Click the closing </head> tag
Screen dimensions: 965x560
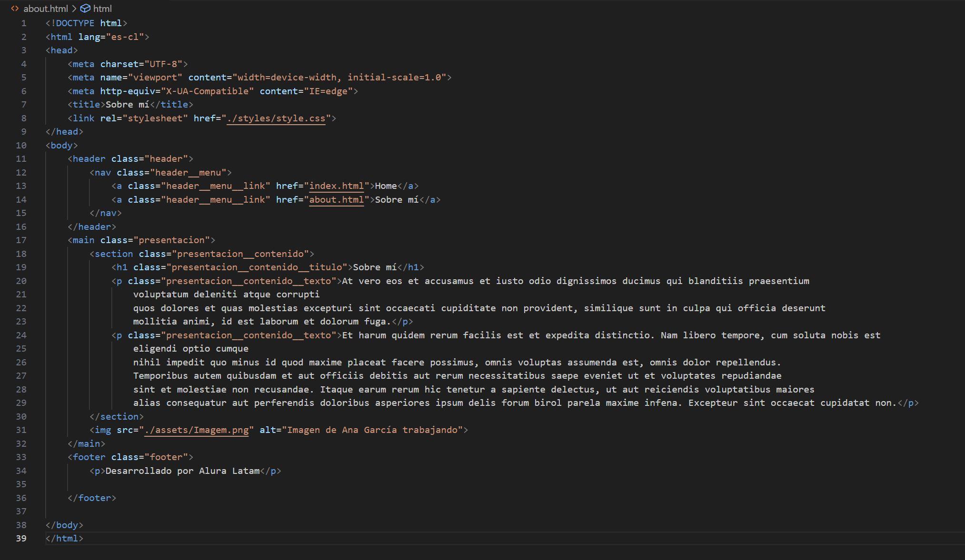click(64, 132)
